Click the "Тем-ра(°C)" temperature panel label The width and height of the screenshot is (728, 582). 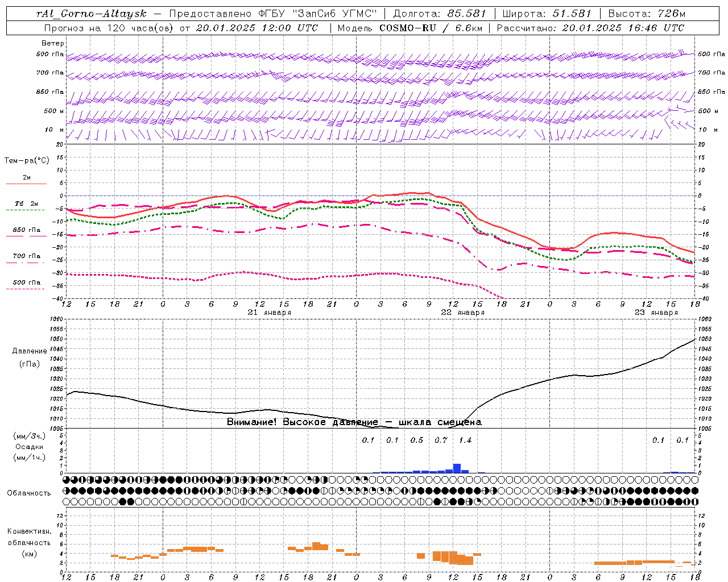point(27,161)
